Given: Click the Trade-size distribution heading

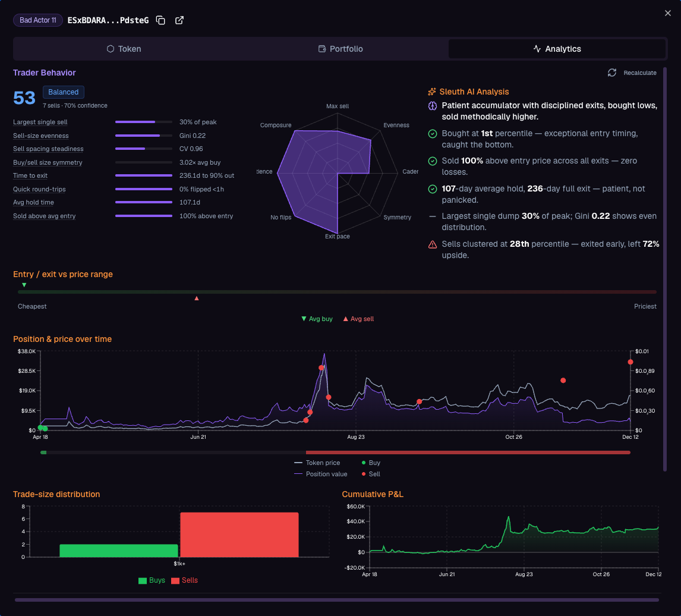Looking at the screenshot, I should [x=56, y=494].
